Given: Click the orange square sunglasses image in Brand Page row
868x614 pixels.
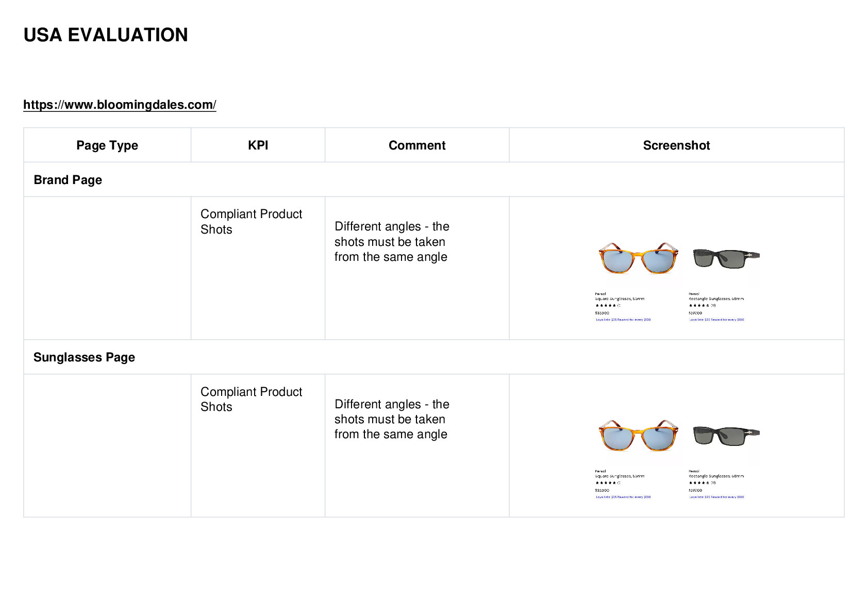Looking at the screenshot, I should coord(638,257).
